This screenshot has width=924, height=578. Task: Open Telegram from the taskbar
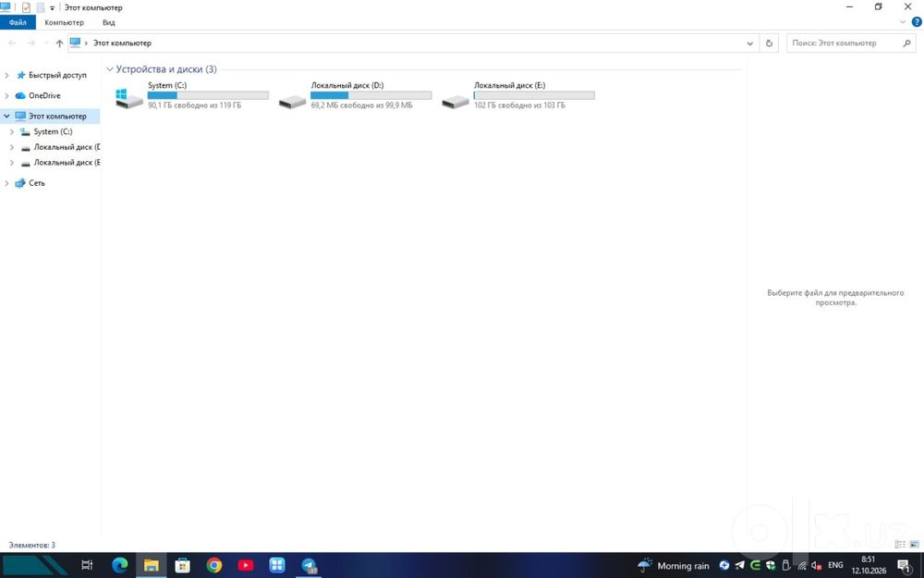[309, 565]
